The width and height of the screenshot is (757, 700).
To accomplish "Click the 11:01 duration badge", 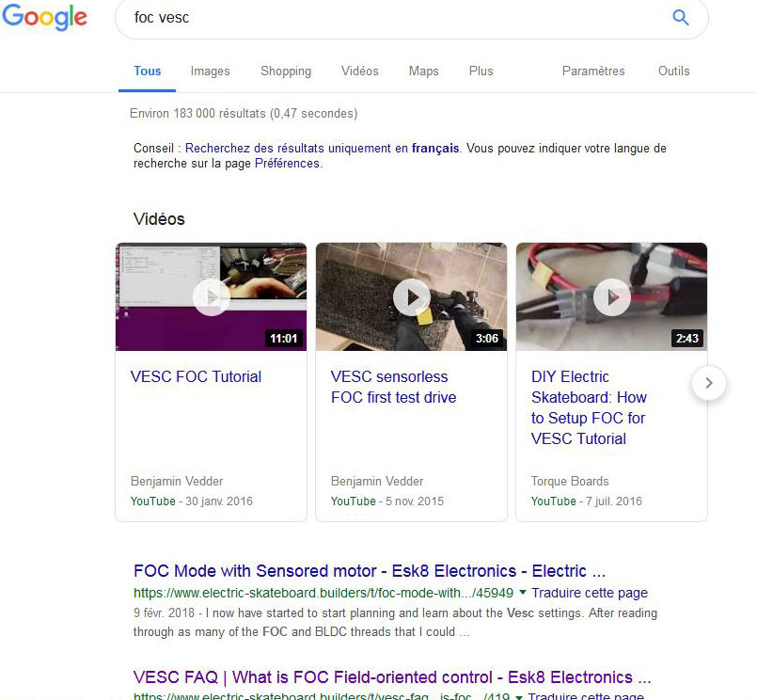I will pos(284,338).
